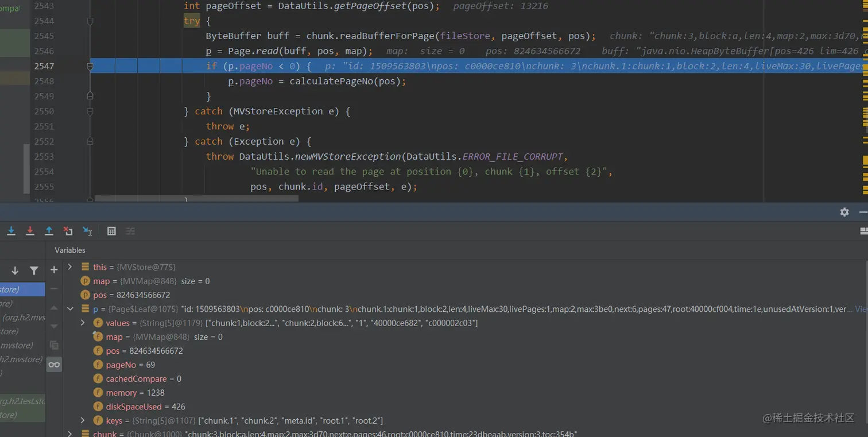The height and width of the screenshot is (437, 868).
Task: Toggle code fold marker on line 2550
Action: [x=90, y=111]
